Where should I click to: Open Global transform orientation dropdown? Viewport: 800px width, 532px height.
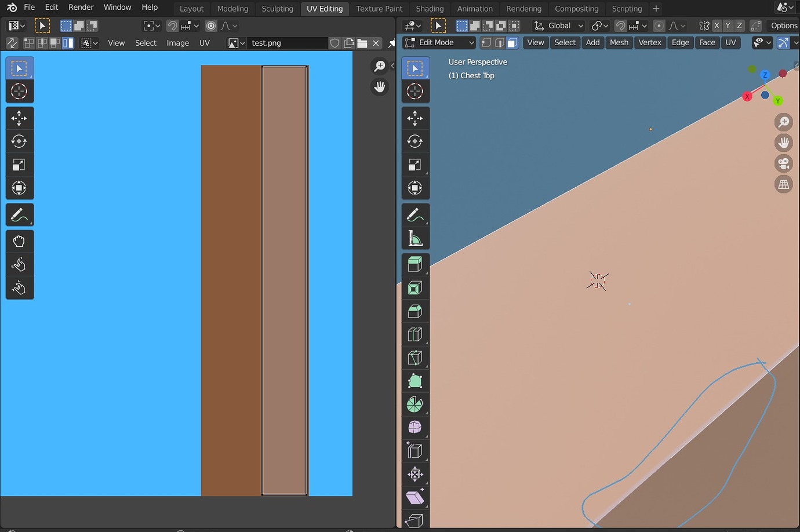(x=559, y=25)
